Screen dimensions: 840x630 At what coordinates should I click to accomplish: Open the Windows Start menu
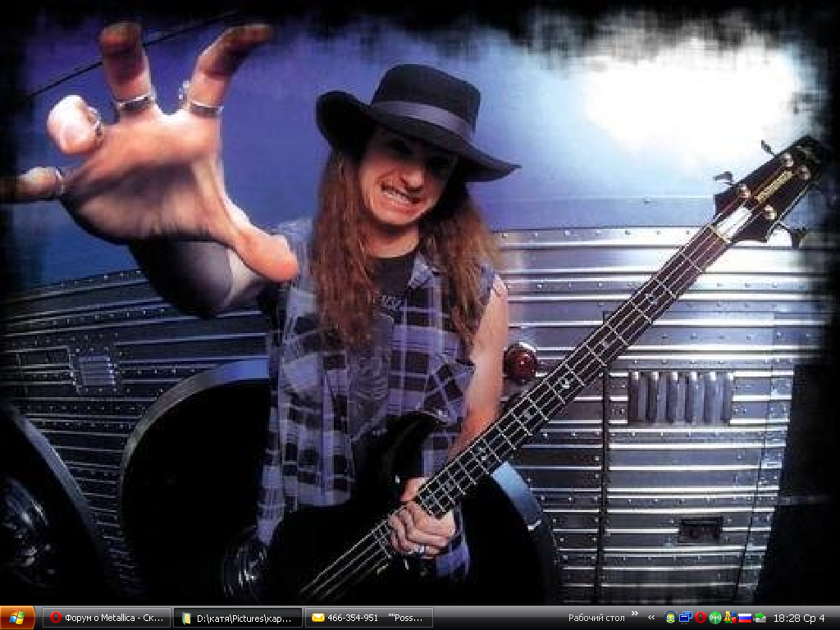click(17, 618)
